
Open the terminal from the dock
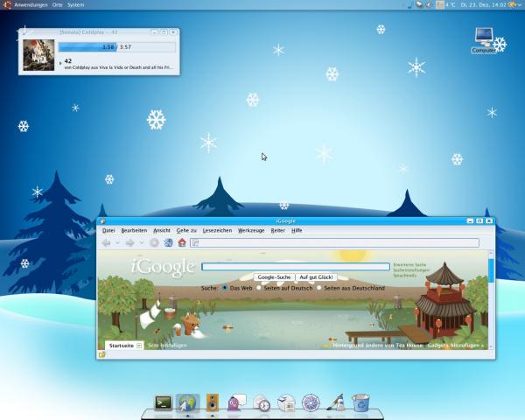tap(163, 402)
